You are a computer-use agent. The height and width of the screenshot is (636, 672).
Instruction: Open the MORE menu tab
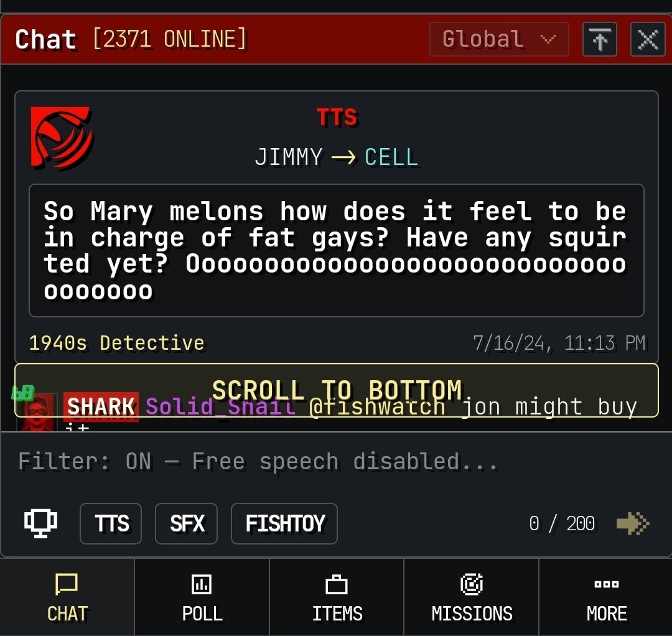pos(606,597)
